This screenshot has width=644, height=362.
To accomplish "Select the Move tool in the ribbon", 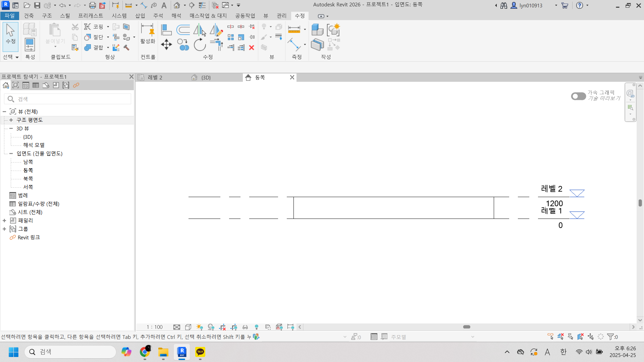I will click(x=166, y=45).
